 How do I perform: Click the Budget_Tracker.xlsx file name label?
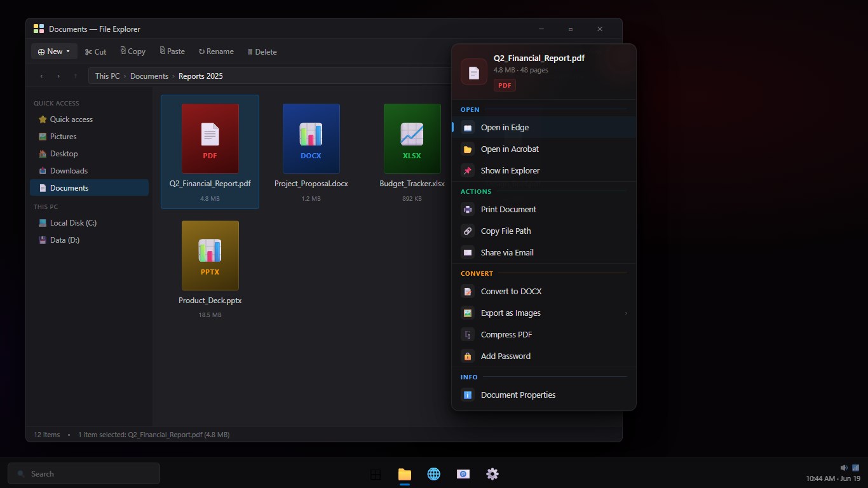pos(412,184)
